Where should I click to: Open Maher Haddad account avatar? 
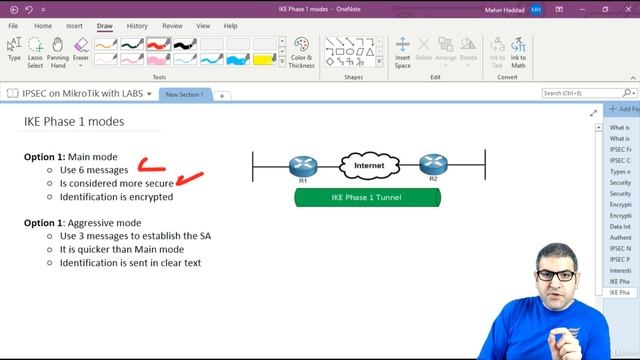click(x=536, y=10)
